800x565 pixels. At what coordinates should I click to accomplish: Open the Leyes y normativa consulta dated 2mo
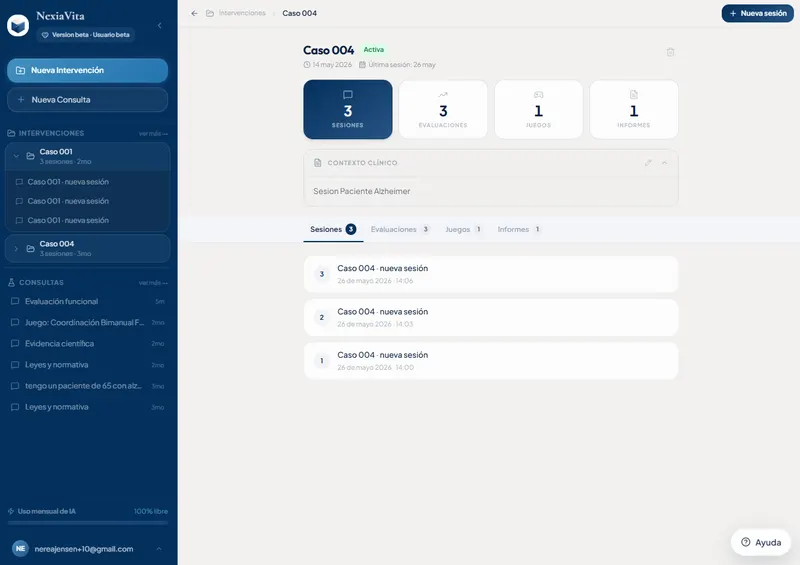pos(87,365)
